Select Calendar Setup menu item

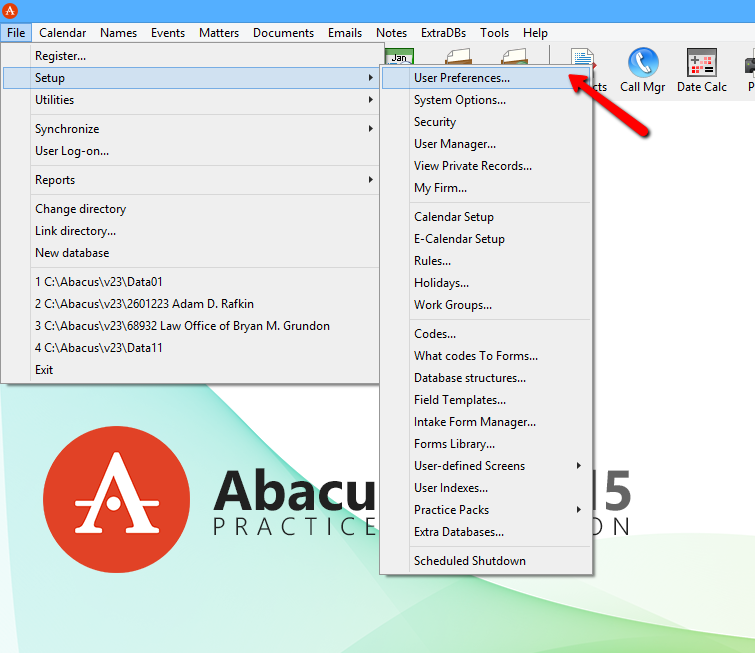(x=486, y=217)
